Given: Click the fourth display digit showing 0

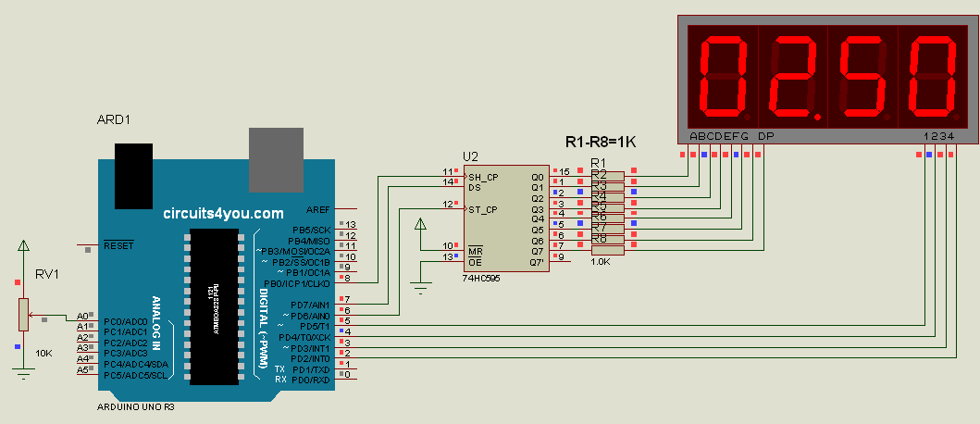Looking at the screenshot, I should click(x=933, y=78).
